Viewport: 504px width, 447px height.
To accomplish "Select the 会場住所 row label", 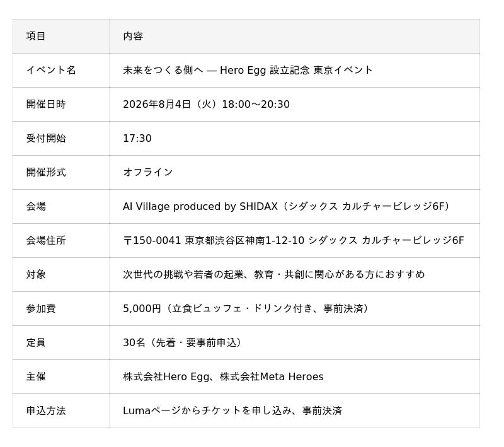I will click(46, 241).
